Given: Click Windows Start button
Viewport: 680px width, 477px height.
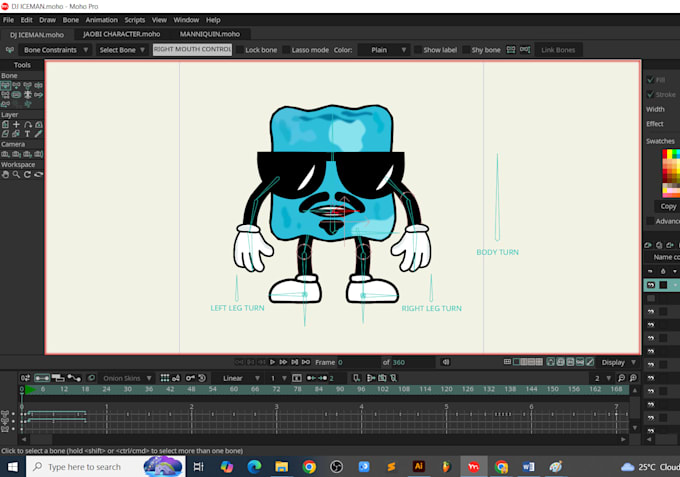Looking at the screenshot, I should click(13, 467).
